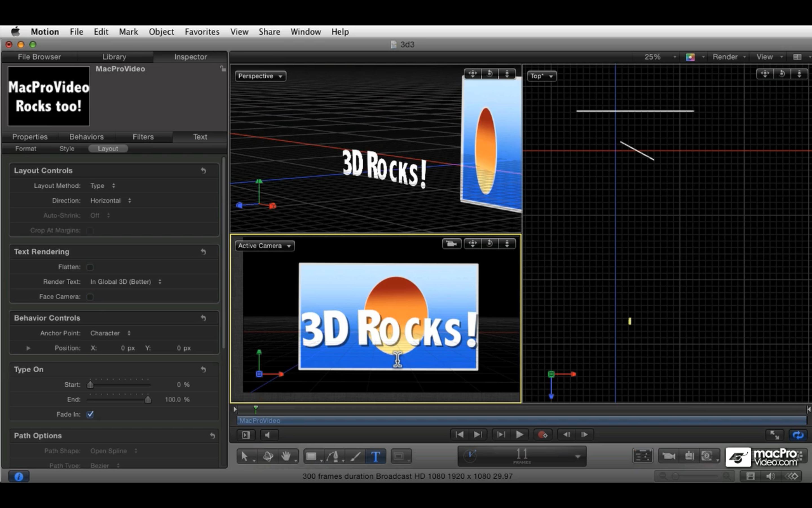The image size is (812, 508).
Task: Uncheck the Fade In checkbox
Action: click(90, 414)
